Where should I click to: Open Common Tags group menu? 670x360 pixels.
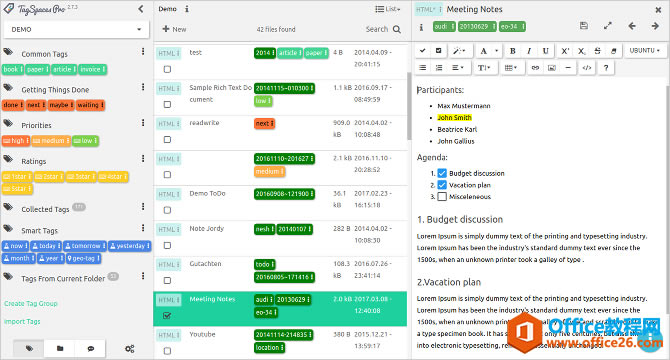tap(143, 52)
